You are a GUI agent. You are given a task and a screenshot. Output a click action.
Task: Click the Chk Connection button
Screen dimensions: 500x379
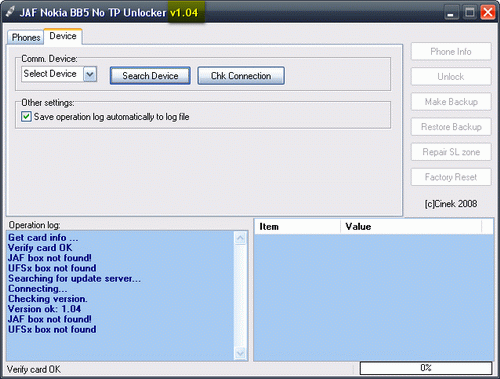click(x=241, y=76)
